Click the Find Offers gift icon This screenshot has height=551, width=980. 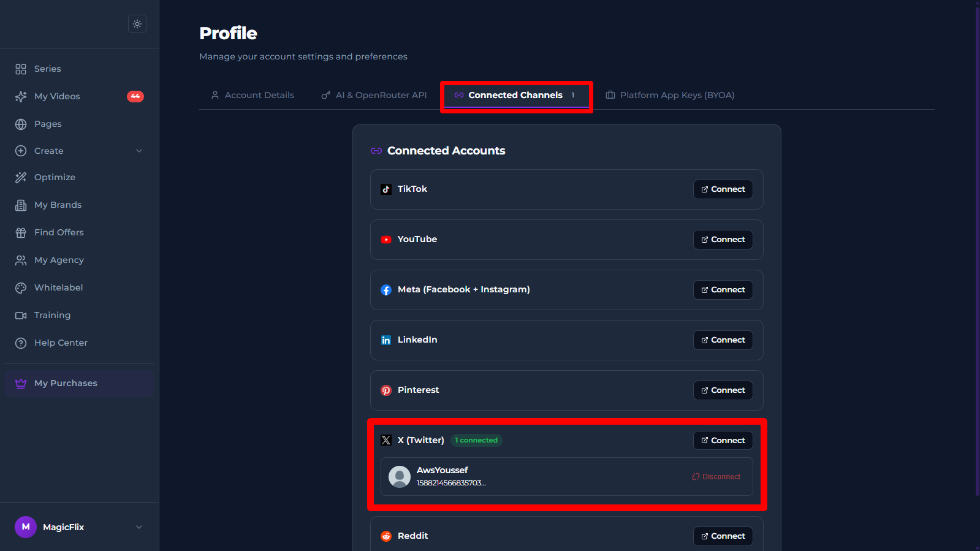[x=21, y=233]
